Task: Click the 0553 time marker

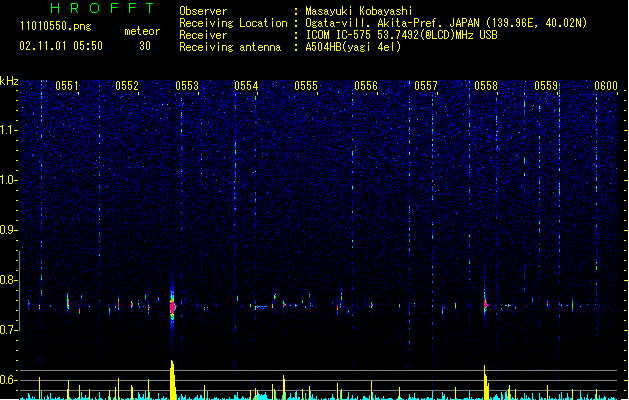Action: [187, 86]
